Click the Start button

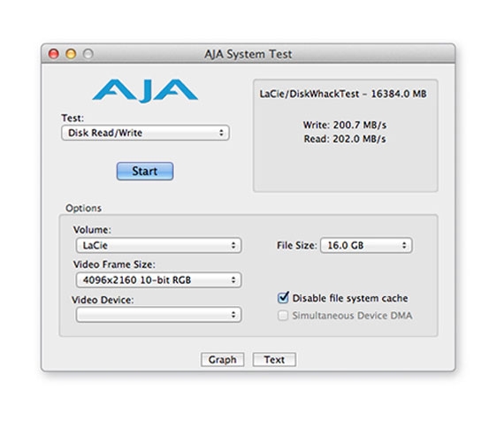pyautogui.click(x=145, y=171)
